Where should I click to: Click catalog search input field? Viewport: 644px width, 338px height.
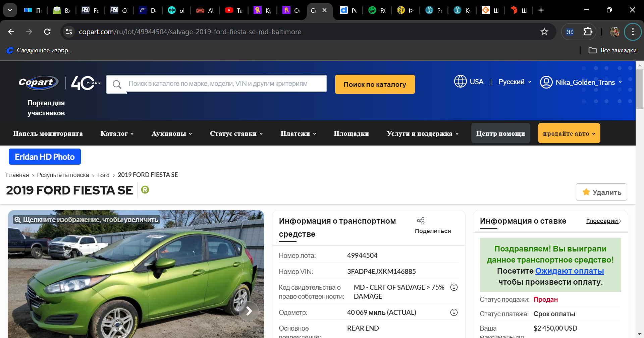click(217, 84)
